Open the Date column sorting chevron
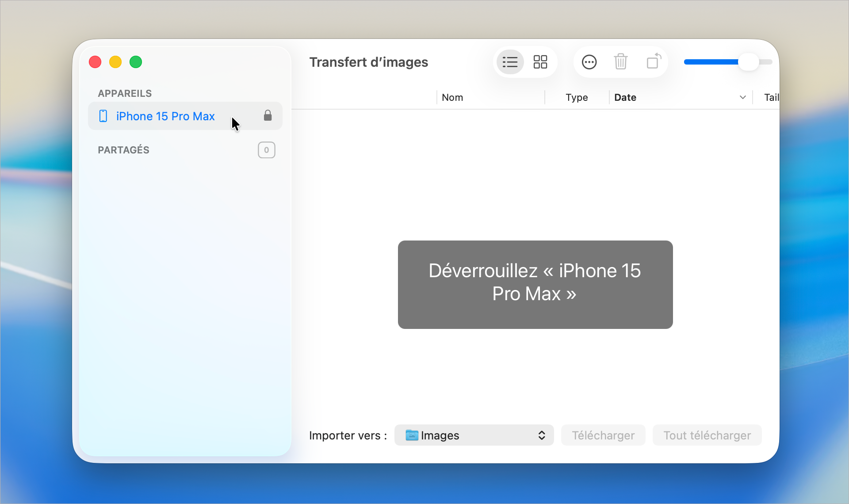This screenshot has height=504, width=849. [742, 97]
